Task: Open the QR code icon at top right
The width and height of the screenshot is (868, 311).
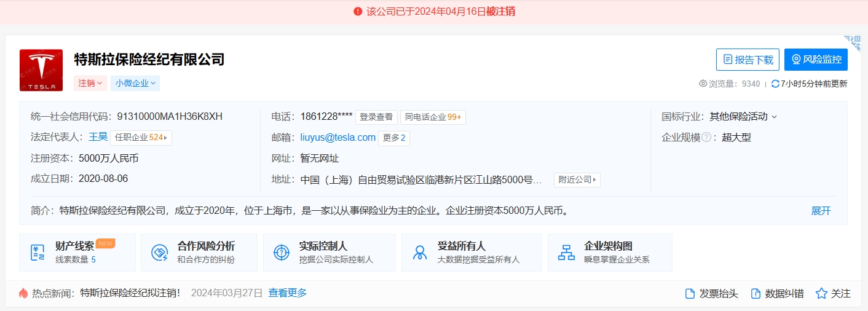Action: pos(853,43)
